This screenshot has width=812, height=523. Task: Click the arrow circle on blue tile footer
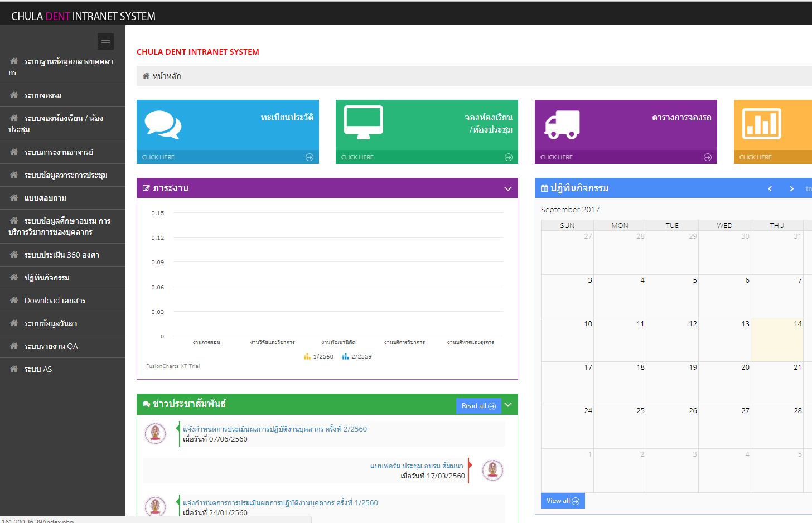(310, 157)
